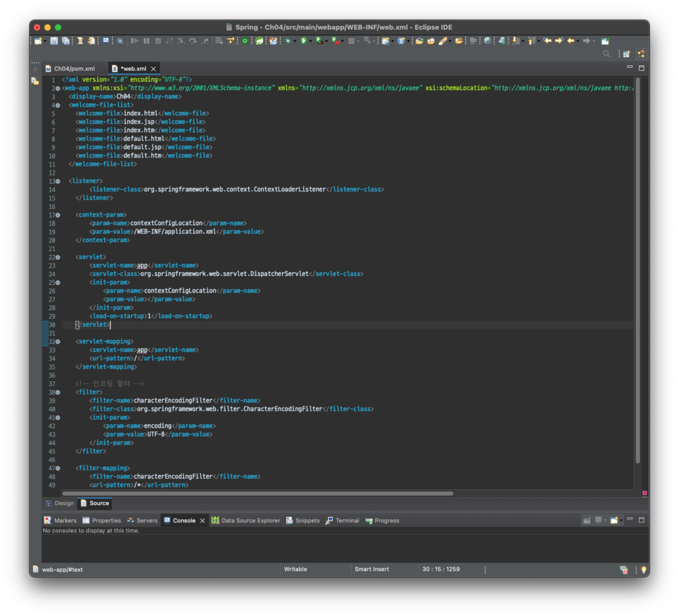The width and height of the screenshot is (679, 616).
Task: Collapse the servlet element fold marker
Action: [x=58, y=257]
